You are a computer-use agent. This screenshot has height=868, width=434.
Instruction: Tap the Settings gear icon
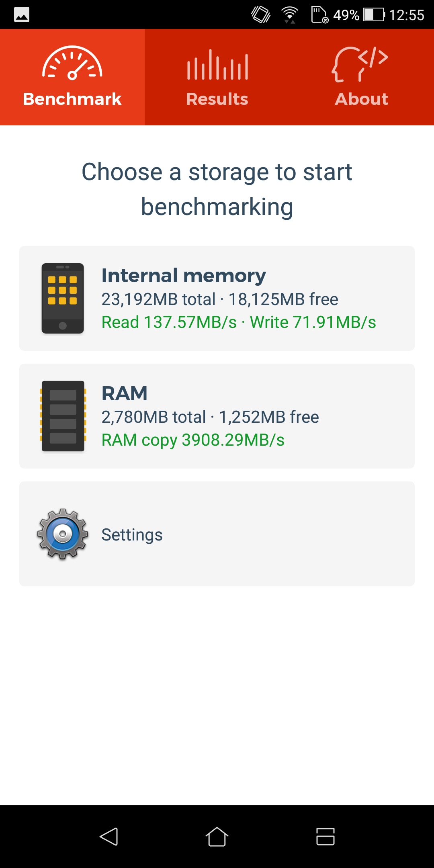point(63,534)
